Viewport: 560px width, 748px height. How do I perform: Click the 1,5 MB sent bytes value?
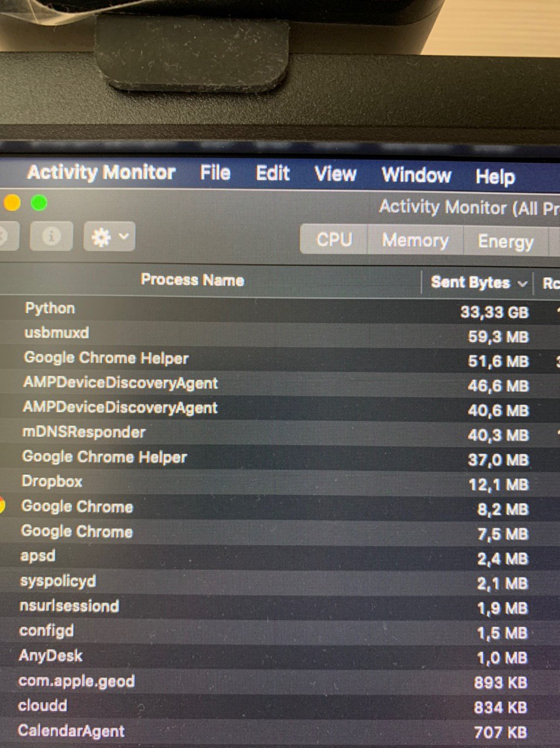[502, 633]
